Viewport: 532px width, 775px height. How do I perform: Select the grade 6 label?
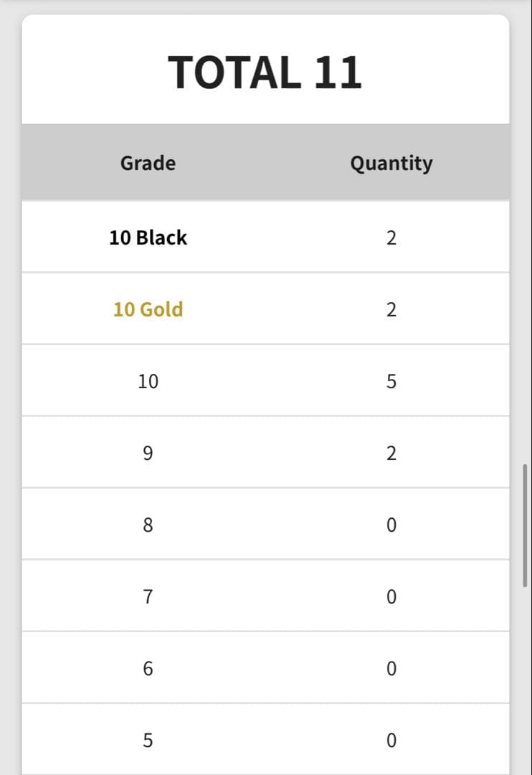(x=148, y=668)
